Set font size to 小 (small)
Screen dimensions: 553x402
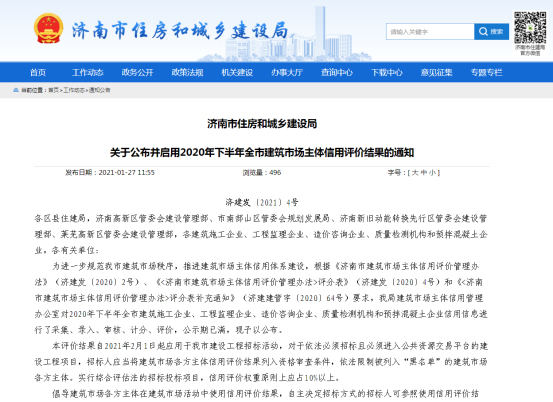point(433,172)
